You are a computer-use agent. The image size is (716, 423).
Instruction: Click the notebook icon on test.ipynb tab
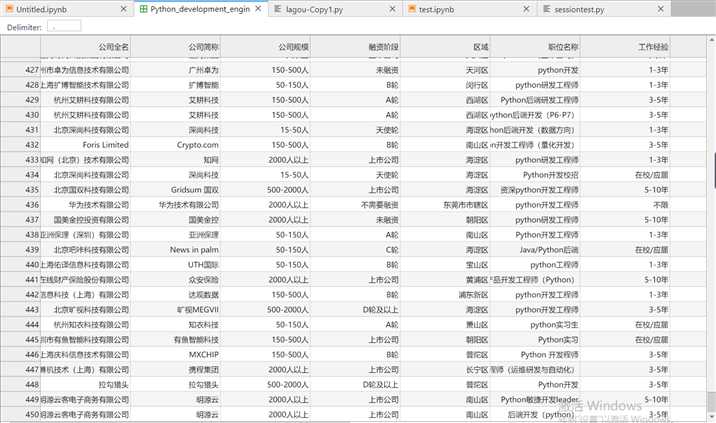[412, 9]
